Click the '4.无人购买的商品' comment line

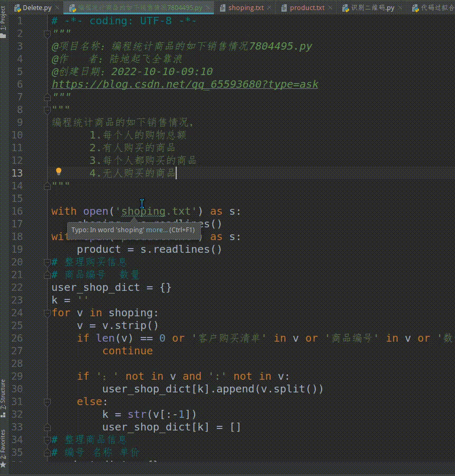pos(132,173)
